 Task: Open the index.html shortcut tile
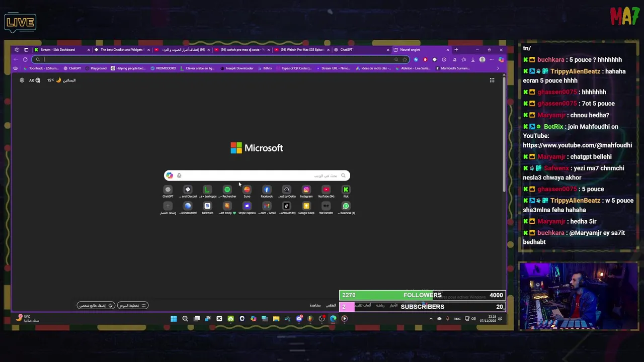188,207
